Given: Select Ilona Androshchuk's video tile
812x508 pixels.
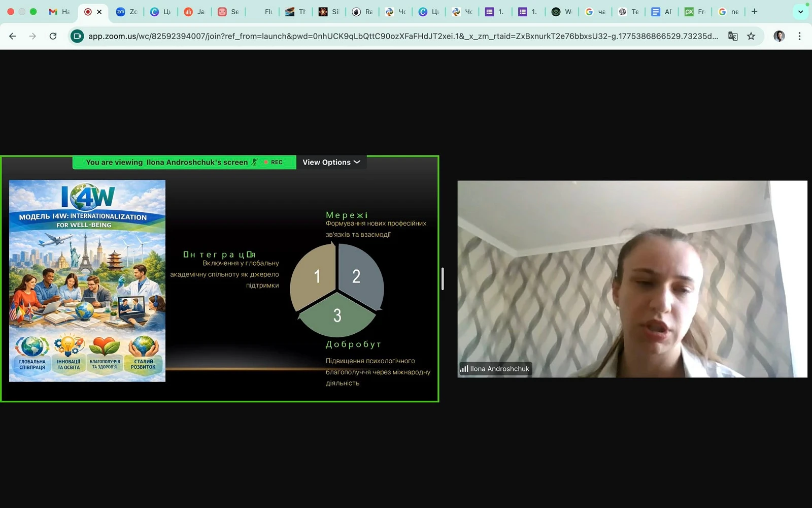Looking at the screenshot, I should coord(632,279).
